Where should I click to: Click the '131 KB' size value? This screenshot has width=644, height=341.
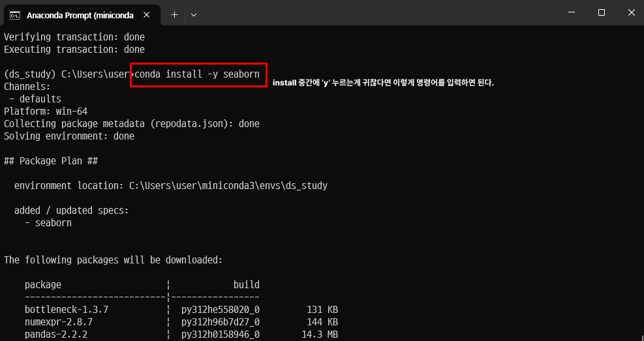coord(322,310)
